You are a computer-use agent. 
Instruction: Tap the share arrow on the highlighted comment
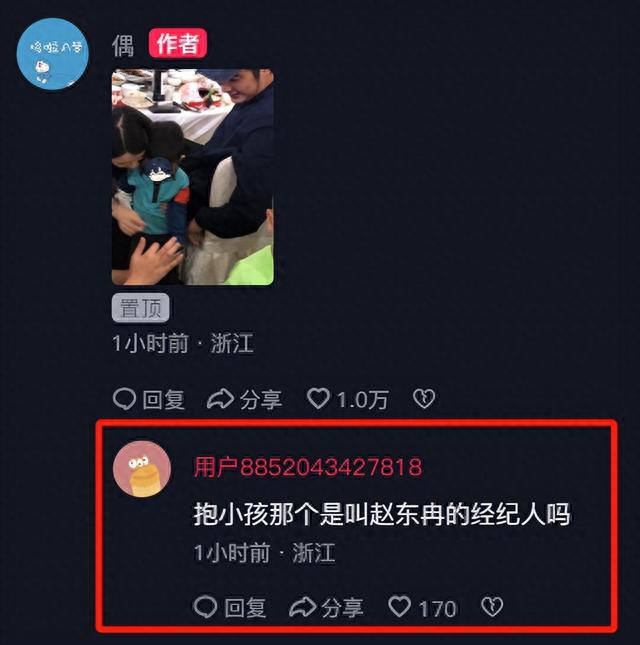(x=303, y=607)
